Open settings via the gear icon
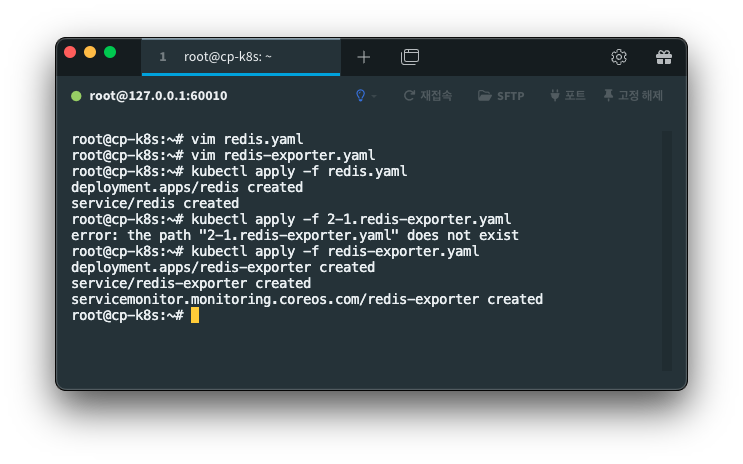The height and width of the screenshot is (464, 743). click(618, 57)
